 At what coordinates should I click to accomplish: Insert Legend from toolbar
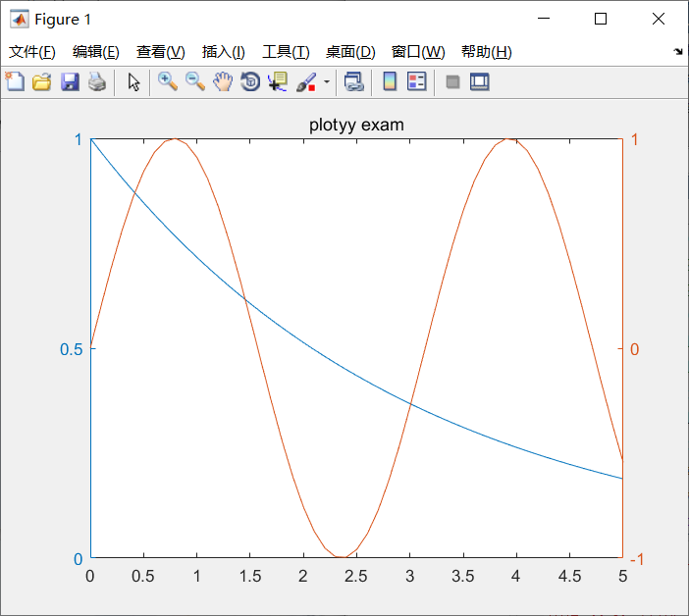tap(416, 81)
